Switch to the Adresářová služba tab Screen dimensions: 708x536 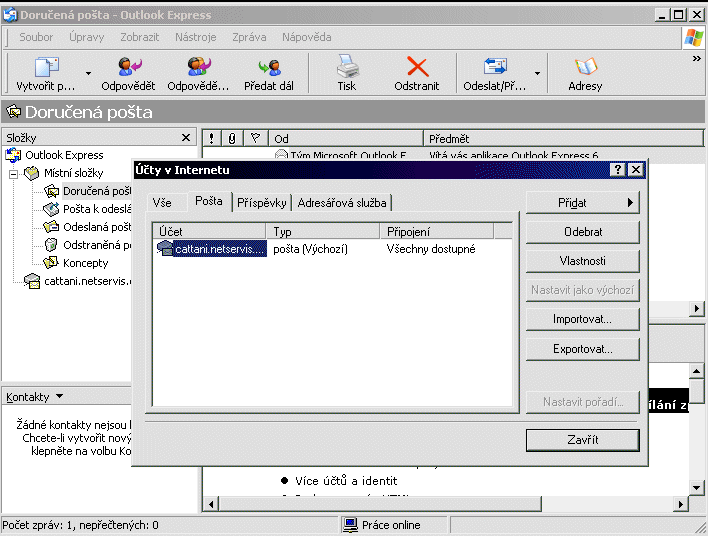(342, 203)
